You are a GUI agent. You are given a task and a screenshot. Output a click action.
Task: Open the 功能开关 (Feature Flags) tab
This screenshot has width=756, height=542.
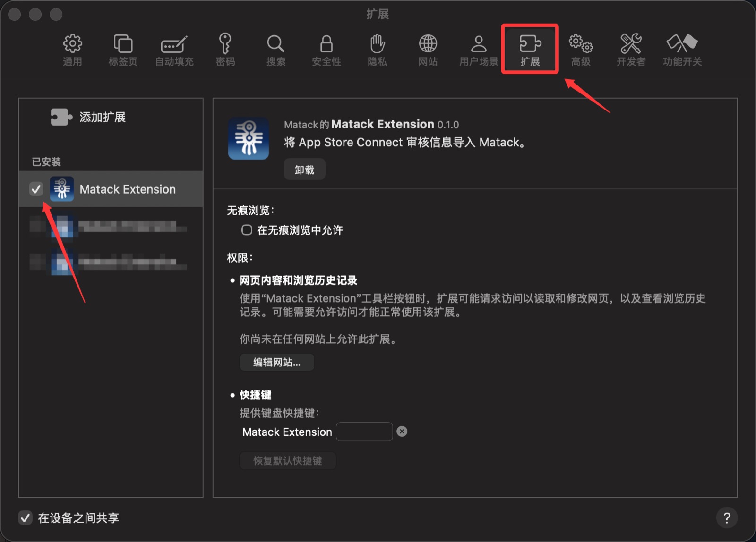[x=682, y=50]
